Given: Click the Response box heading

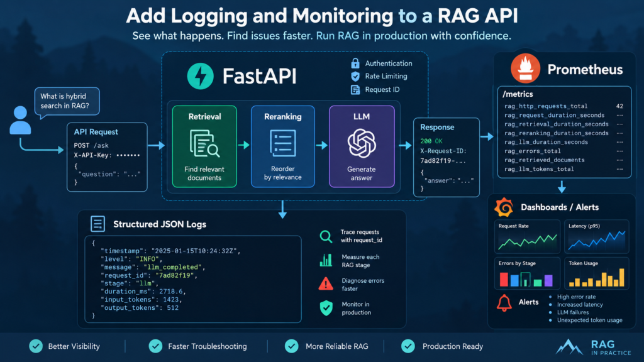Looking at the screenshot, I should 437,127.
